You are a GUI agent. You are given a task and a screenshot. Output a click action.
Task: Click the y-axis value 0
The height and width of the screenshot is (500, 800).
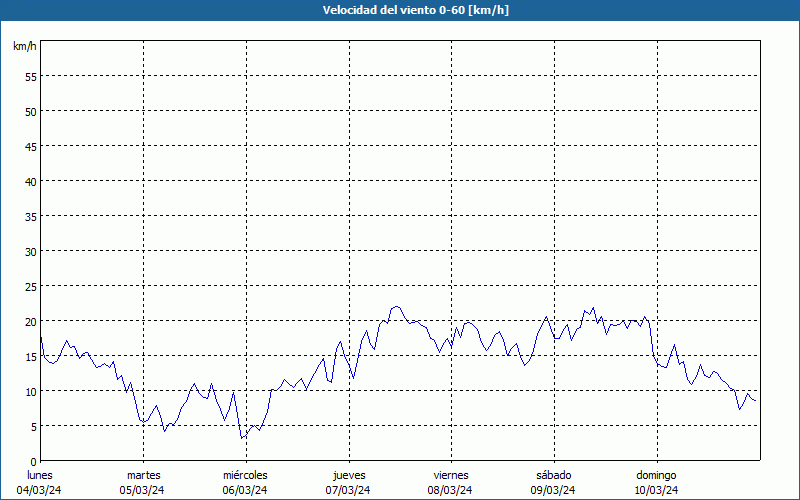(x=34, y=462)
